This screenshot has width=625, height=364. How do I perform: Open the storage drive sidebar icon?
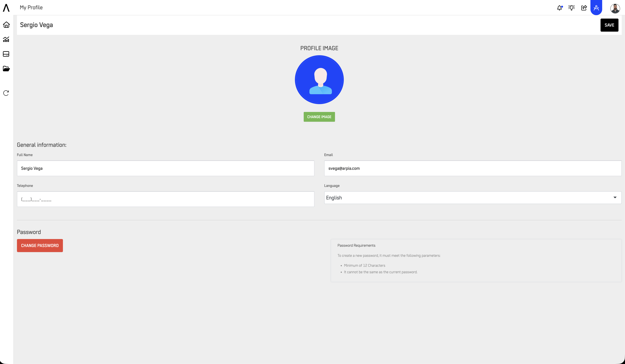[6, 54]
